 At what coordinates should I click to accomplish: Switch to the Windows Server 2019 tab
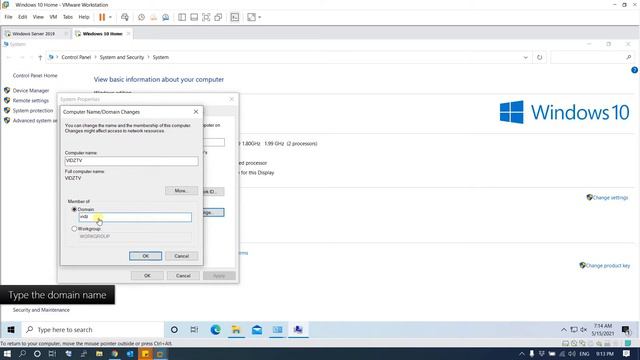(x=33, y=34)
